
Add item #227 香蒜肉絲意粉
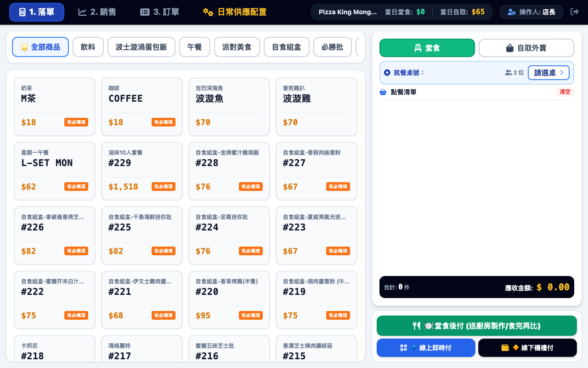click(317, 171)
